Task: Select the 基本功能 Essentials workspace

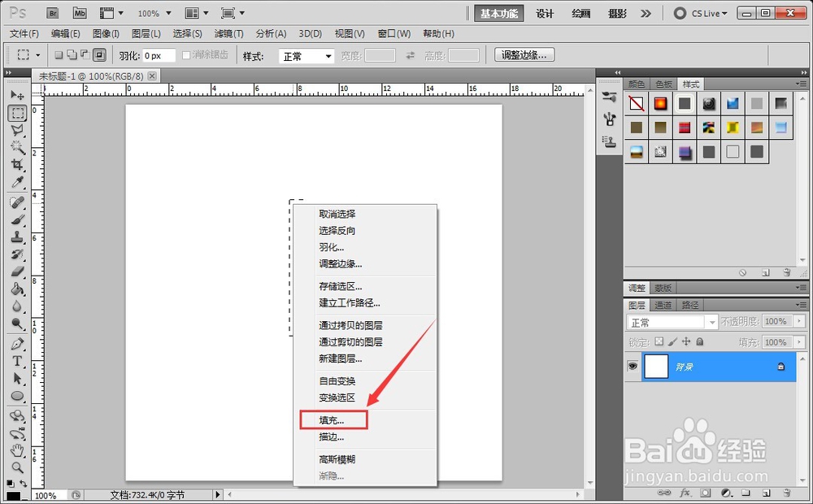Action: [x=499, y=14]
